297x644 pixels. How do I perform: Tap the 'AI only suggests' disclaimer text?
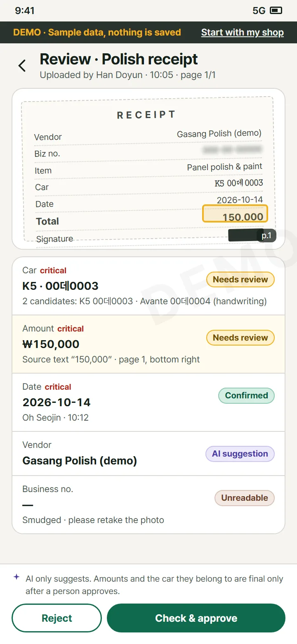coord(154,585)
